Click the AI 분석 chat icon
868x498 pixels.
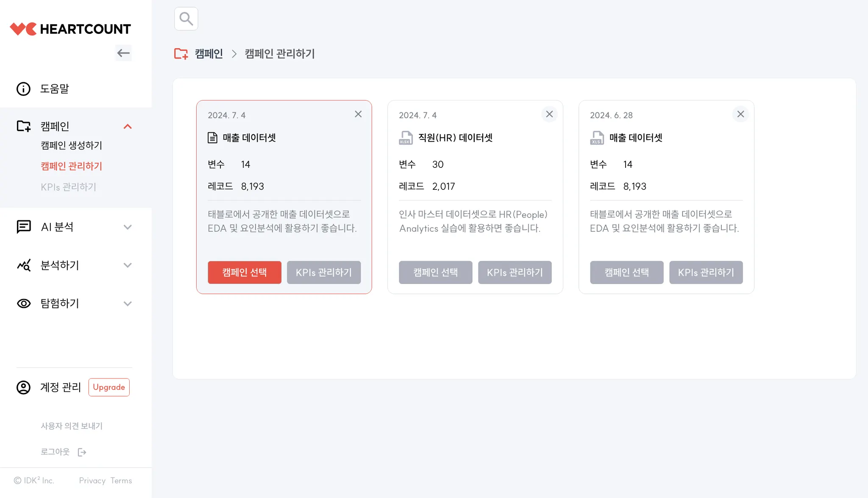24,227
